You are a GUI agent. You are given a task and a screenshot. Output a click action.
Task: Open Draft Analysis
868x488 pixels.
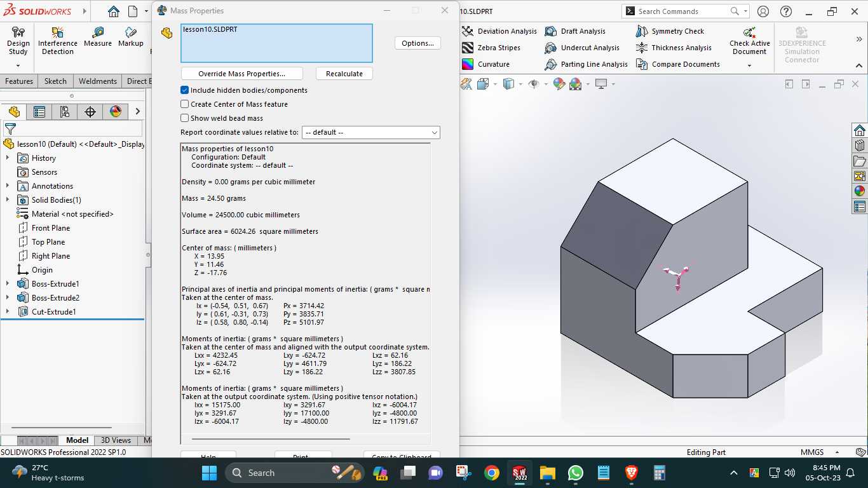(575, 31)
